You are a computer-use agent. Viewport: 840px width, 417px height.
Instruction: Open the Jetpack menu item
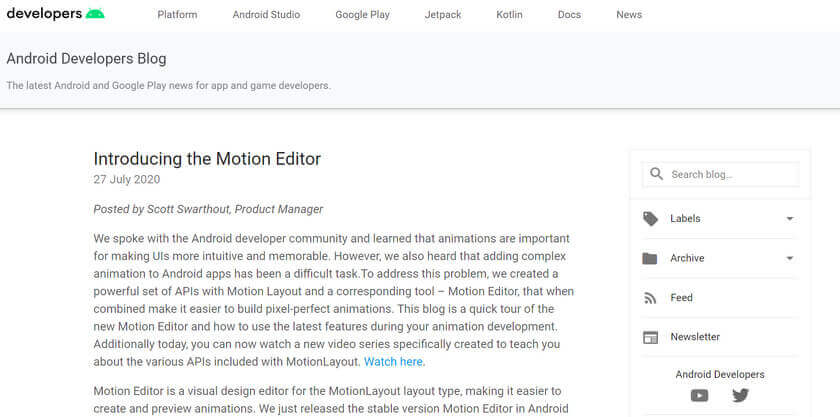point(443,15)
